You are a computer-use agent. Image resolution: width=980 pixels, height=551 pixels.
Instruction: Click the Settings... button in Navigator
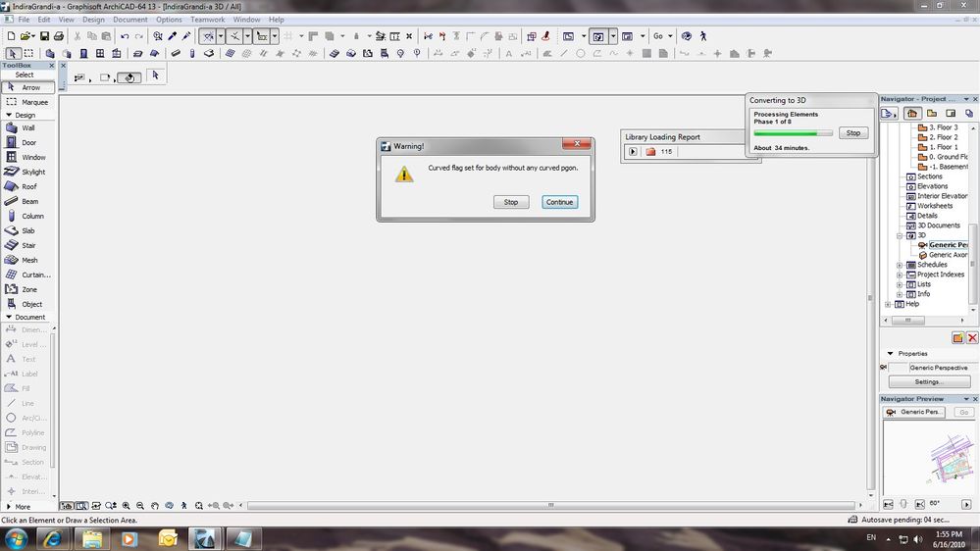[x=929, y=381]
